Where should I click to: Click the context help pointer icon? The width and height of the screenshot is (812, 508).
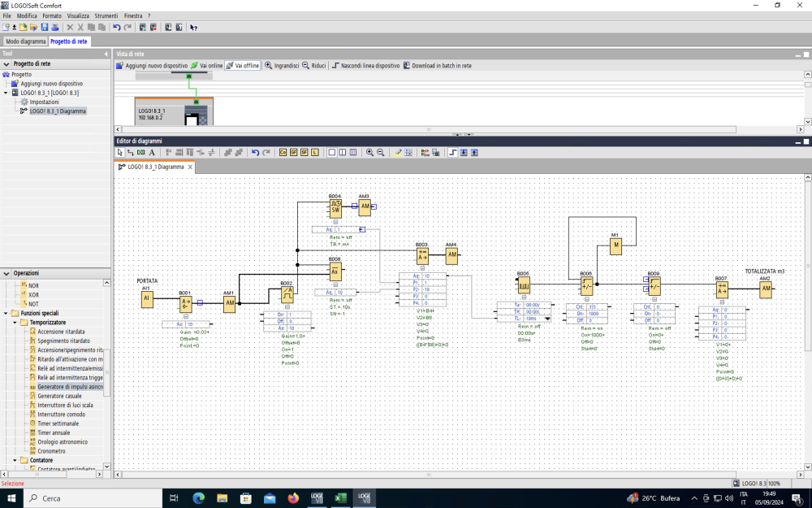(193, 27)
